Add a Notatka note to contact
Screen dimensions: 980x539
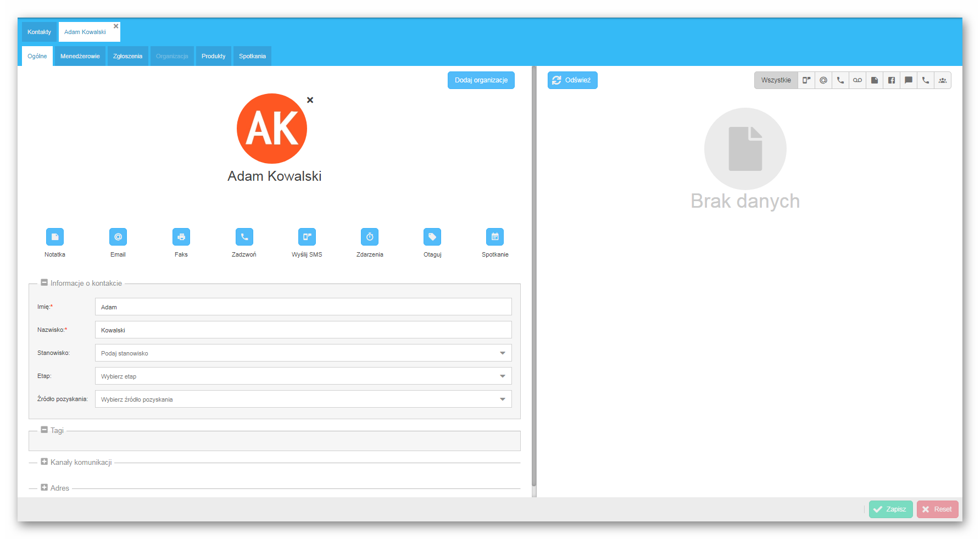pyautogui.click(x=55, y=237)
